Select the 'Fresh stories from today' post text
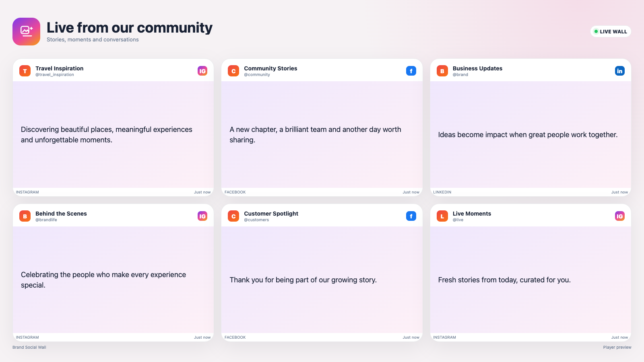The width and height of the screenshot is (644, 362). pyautogui.click(x=504, y=280)
